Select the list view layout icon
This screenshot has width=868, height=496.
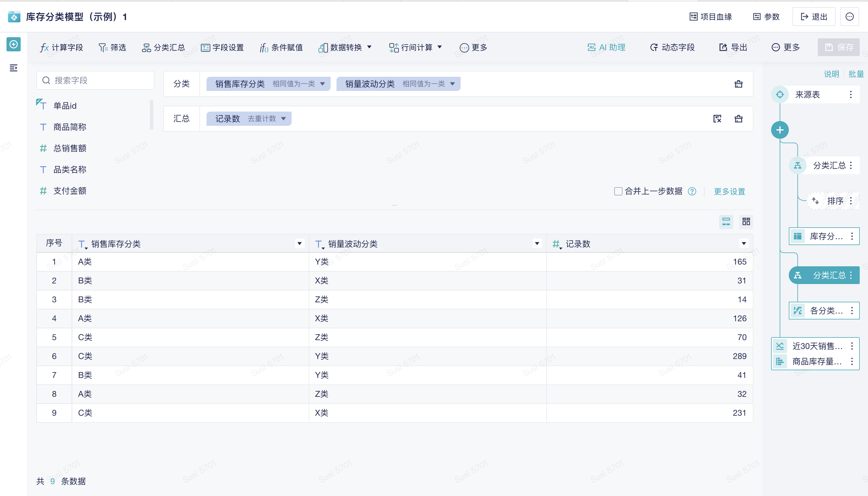pyautogui.click(x=726, y=221)
